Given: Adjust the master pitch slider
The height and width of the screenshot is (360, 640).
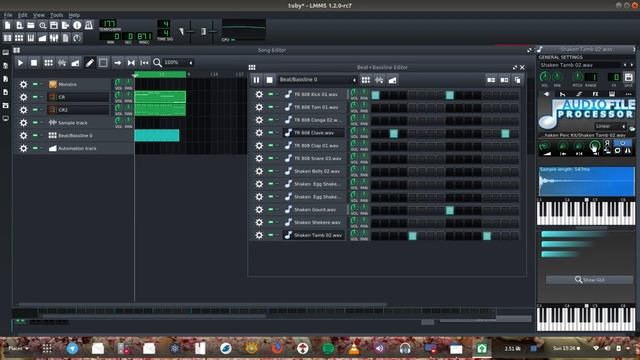Looking at the screenshot, I should click(x=213, y=31).
